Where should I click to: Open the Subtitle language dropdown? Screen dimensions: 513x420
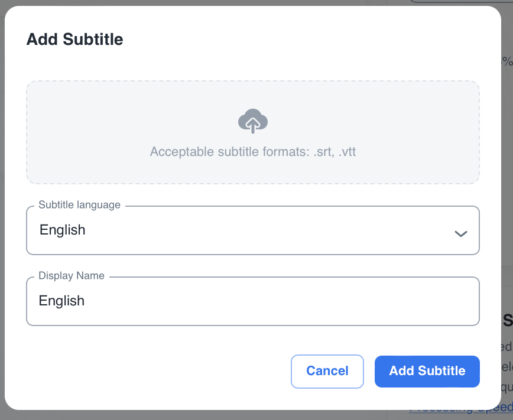pos(252,230)
